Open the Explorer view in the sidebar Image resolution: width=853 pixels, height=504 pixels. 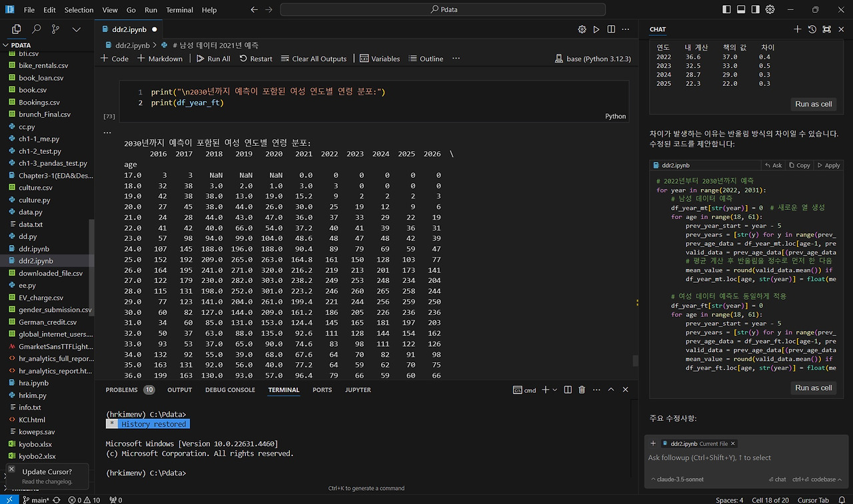[x=17, y=29]
